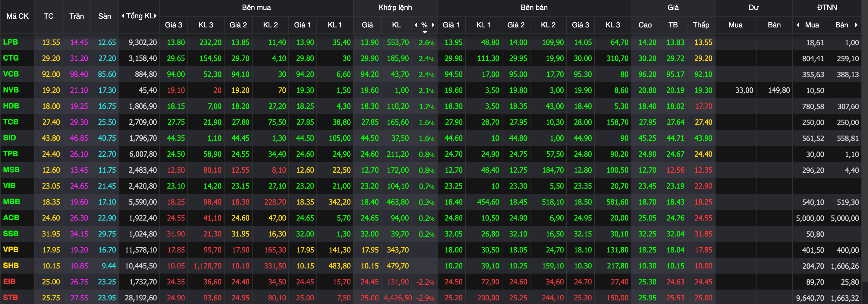Screen dimensions: 868x304
Task: Open the ACB stock ticker
Action: click(x=11, y=218)
